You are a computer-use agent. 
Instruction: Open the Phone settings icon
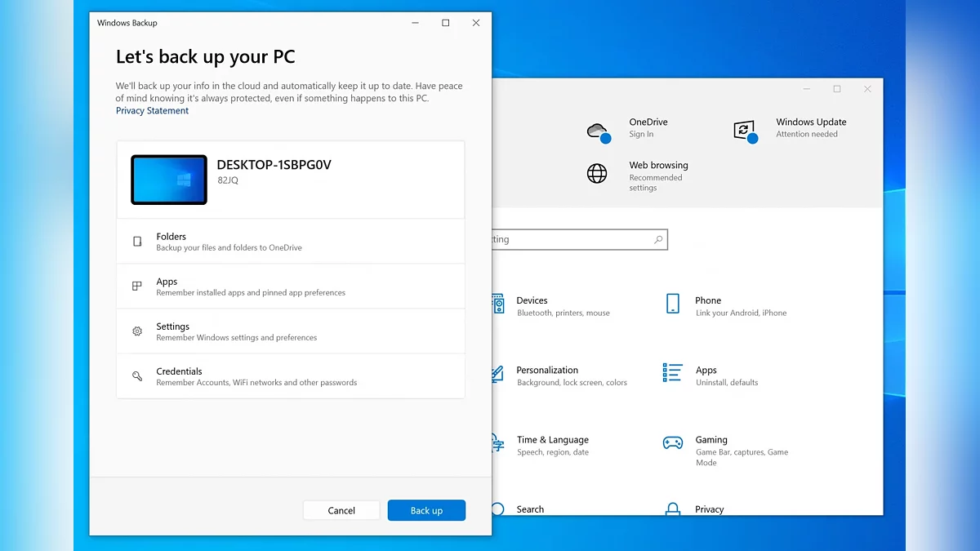coord(672,304)
